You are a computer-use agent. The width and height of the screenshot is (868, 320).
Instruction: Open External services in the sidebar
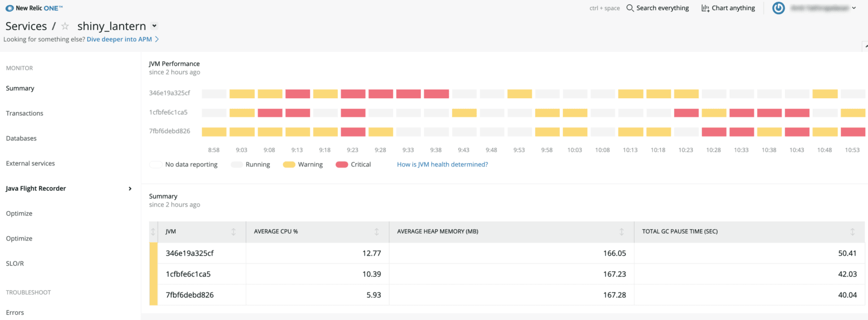point(31,163)
